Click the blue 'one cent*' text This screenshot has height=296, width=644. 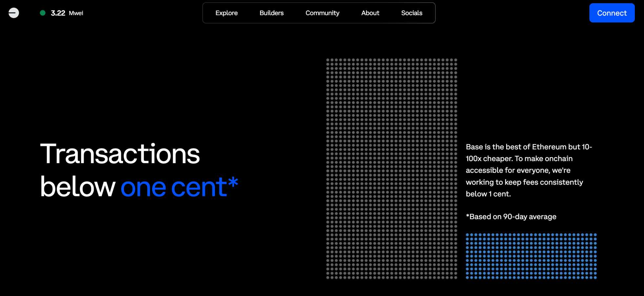179,187
